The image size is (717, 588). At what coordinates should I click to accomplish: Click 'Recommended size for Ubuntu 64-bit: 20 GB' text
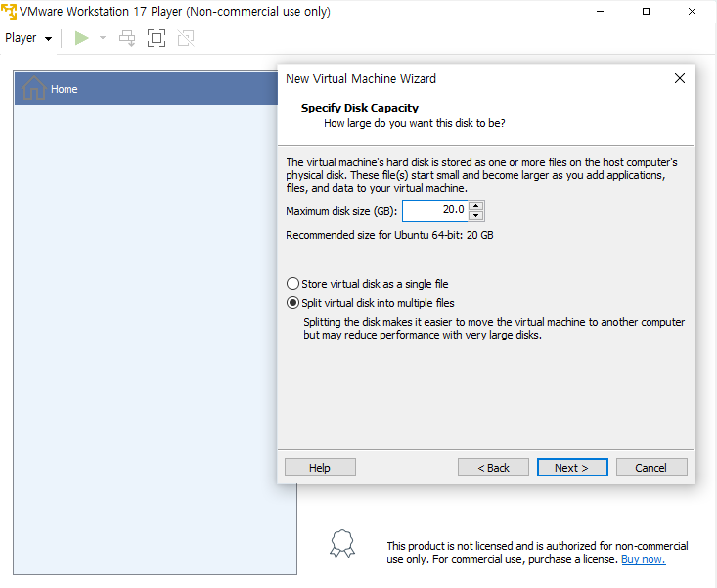coord(389,235)
